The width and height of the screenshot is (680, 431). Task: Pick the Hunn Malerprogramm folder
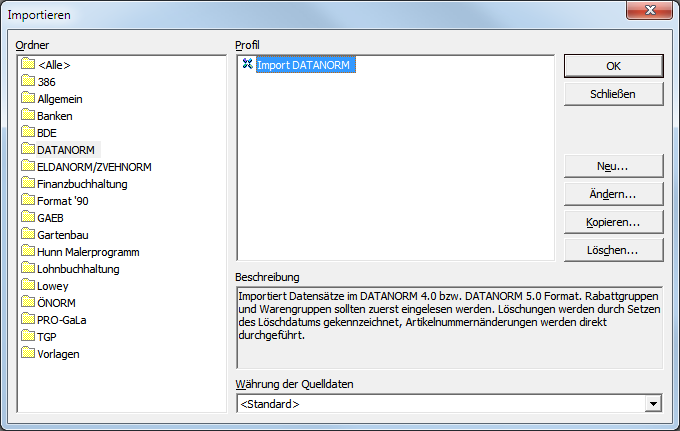pos(87,252)
